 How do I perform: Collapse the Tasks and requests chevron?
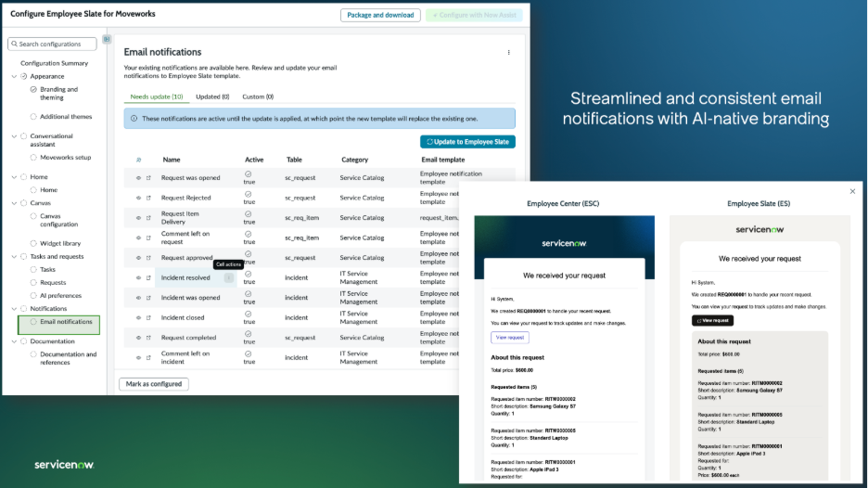coord(15,256)
